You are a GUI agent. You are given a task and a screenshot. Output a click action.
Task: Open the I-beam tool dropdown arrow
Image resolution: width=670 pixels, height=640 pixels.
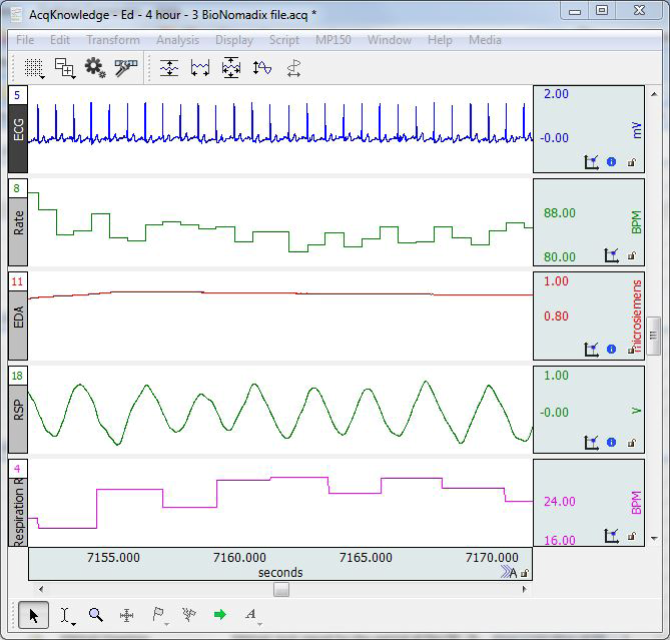73,625
